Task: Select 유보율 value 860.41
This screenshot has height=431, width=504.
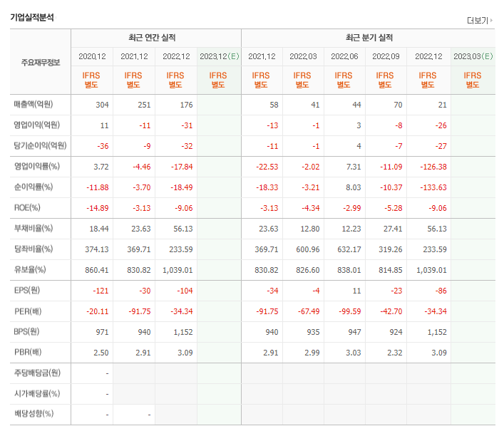Action: [97, 270]
